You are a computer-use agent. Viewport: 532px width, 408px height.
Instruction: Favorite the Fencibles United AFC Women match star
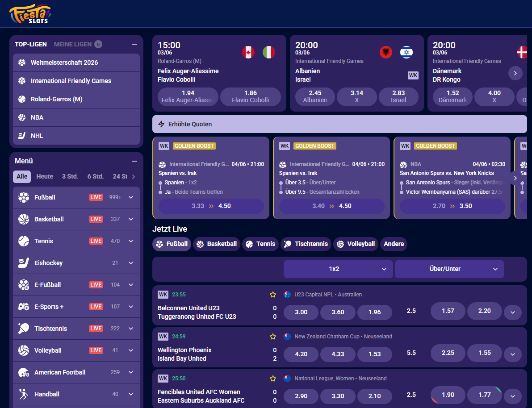273,379
